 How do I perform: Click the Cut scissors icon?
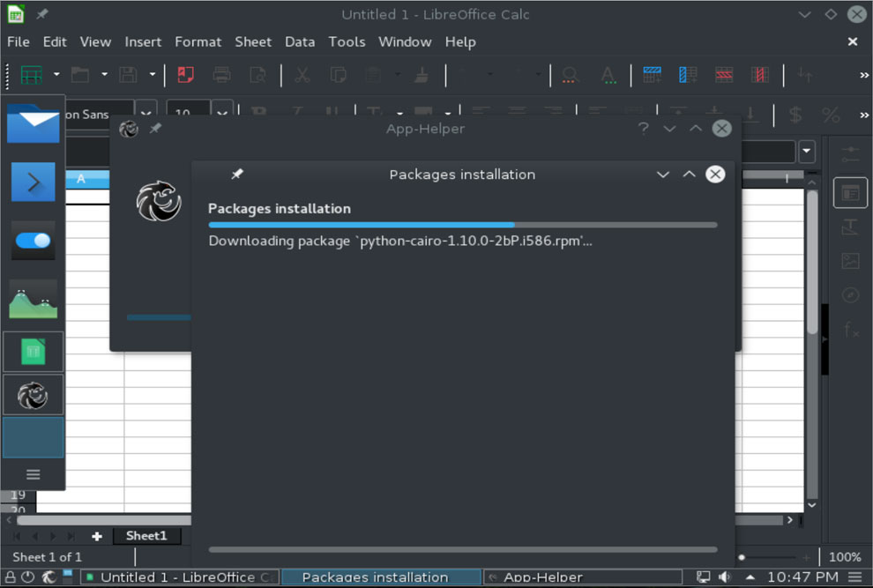pos(302,75)
